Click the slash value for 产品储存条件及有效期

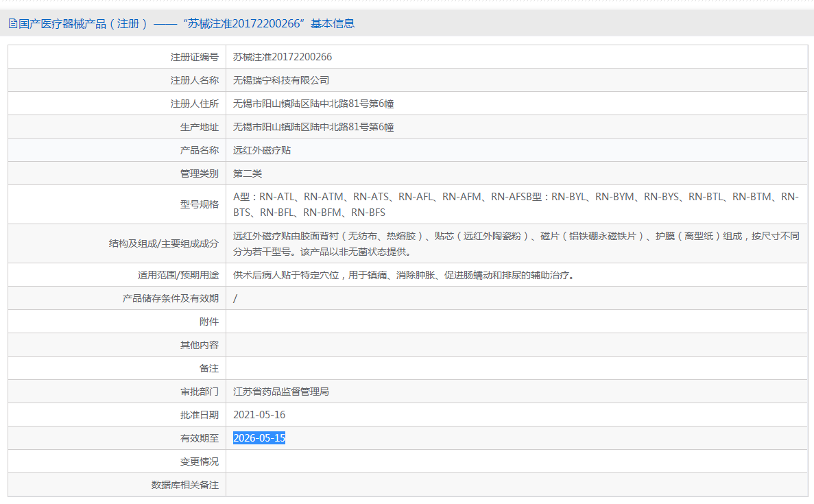tap(235, 298)
